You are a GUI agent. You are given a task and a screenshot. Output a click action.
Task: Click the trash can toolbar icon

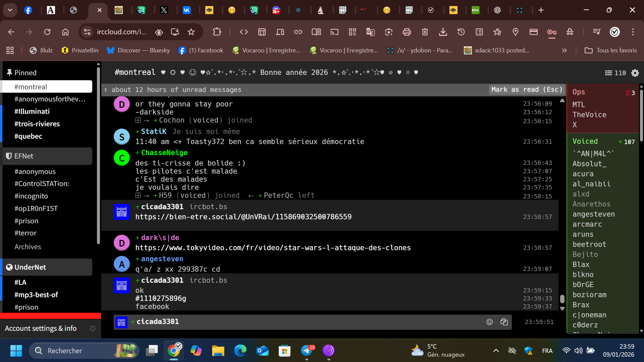(x=425, y=32)
